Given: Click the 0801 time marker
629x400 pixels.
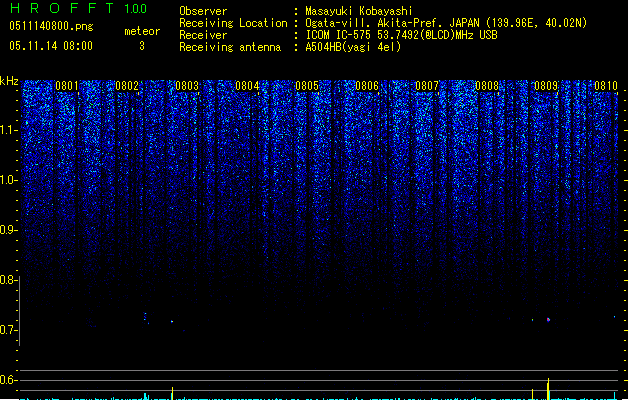Looking at the screenshot, I should 67,86.
